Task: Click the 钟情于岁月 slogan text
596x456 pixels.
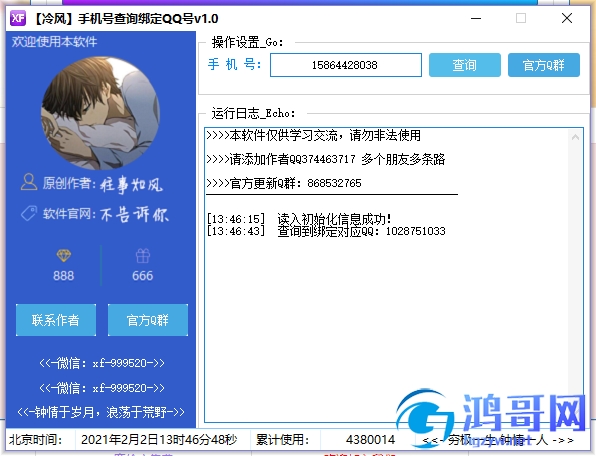Action: (101, 412)
